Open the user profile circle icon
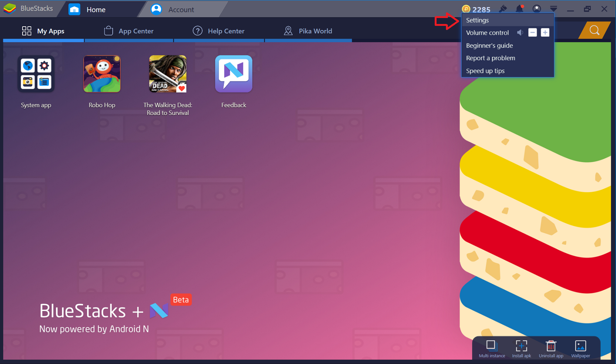 pos(537,9)
